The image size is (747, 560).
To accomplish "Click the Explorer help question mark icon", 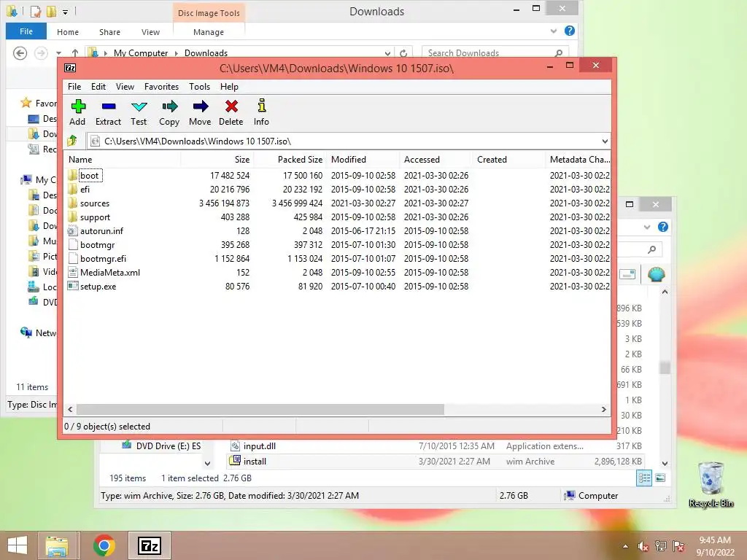I will pyautogui.click(x=569, y=31).
